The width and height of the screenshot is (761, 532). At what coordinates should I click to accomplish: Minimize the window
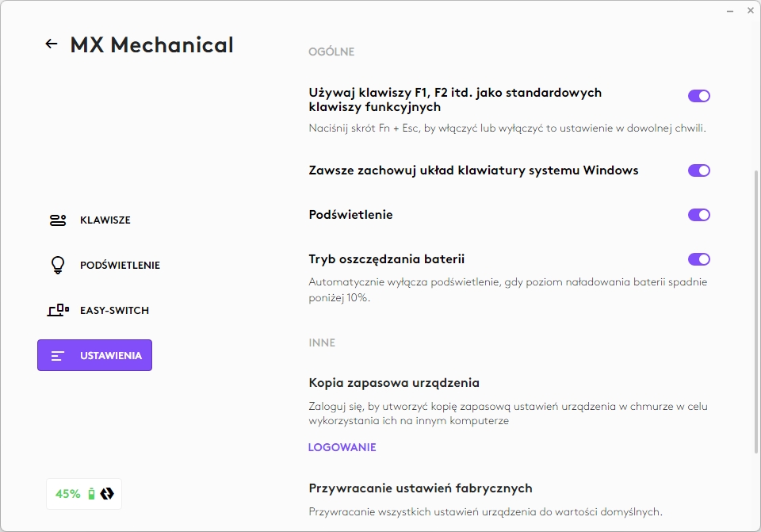[x=729, y=10]
